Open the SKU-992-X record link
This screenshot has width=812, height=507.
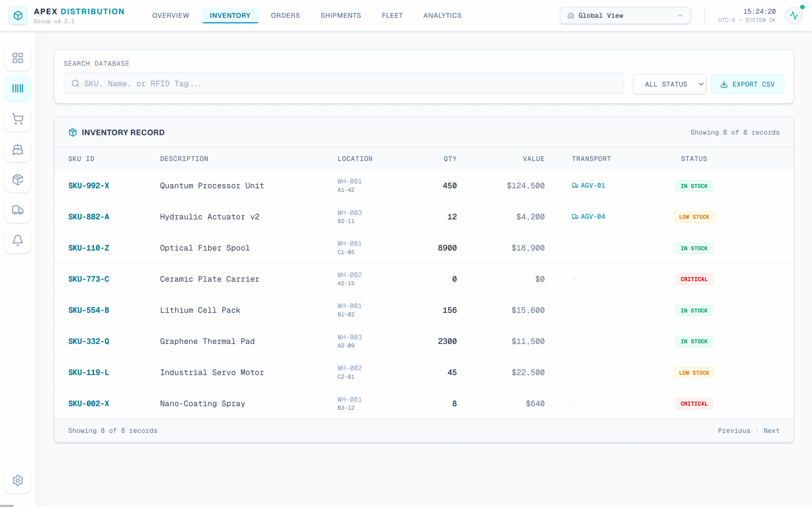(x=88, y=186)
